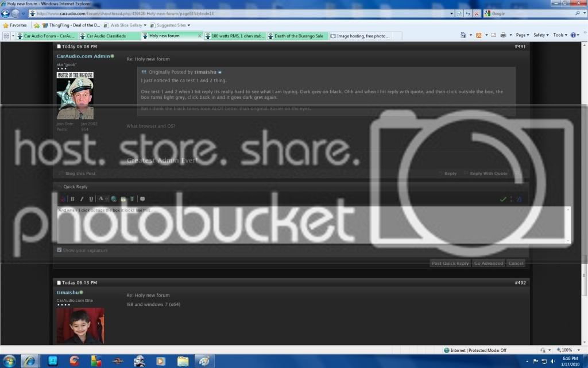Switch to 100 watts RMS tab

[x=235, y=36]
